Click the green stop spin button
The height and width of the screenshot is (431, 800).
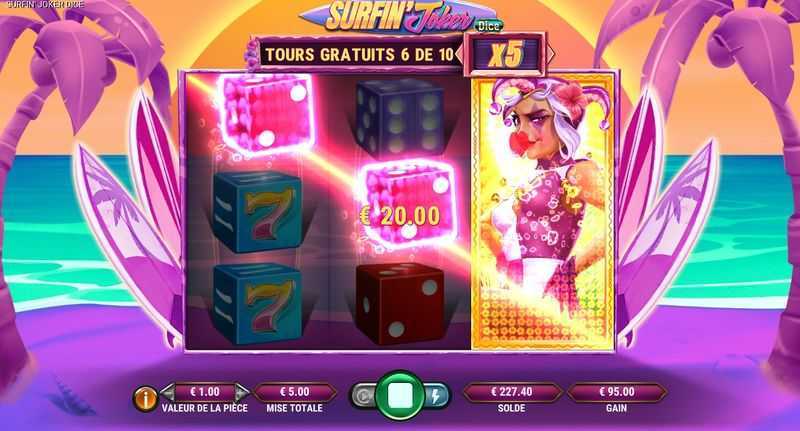click(x=400, y=395)
